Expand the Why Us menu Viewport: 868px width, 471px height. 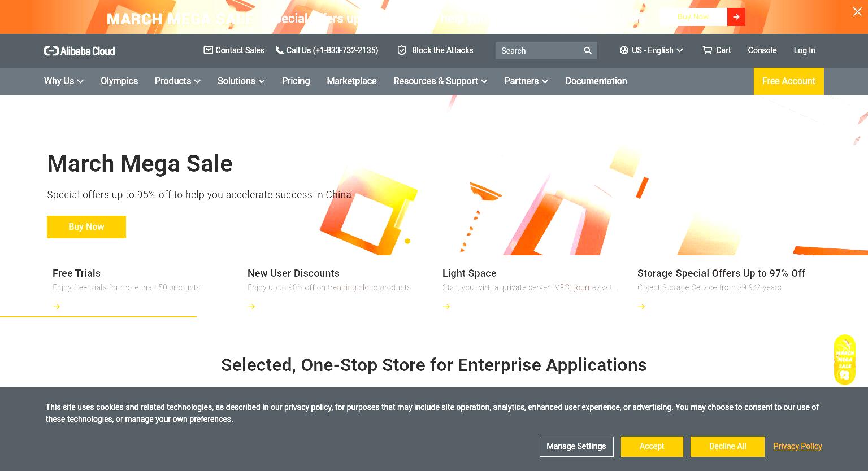pyautogui.click(x=64, y=81)
